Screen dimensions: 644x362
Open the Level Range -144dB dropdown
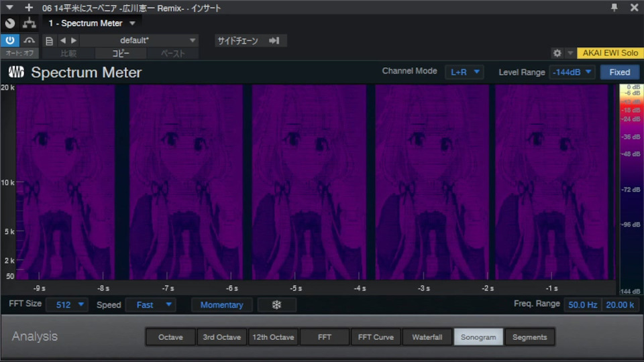[x=572, y=72]
